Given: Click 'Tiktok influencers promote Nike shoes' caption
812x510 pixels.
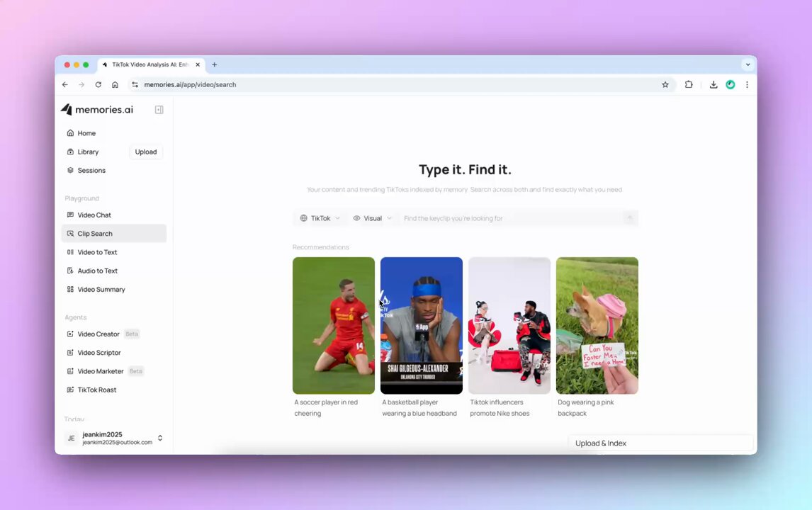Looking at the screenshot, I should pos(500,407).
